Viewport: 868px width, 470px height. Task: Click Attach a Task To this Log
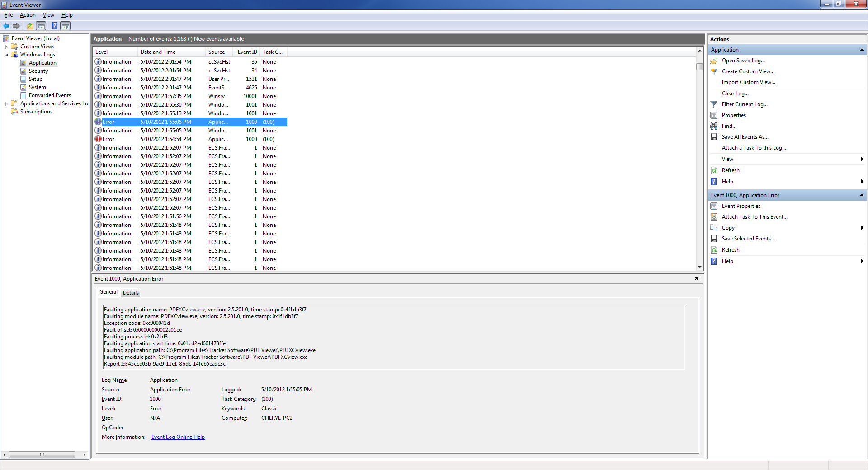754,148
